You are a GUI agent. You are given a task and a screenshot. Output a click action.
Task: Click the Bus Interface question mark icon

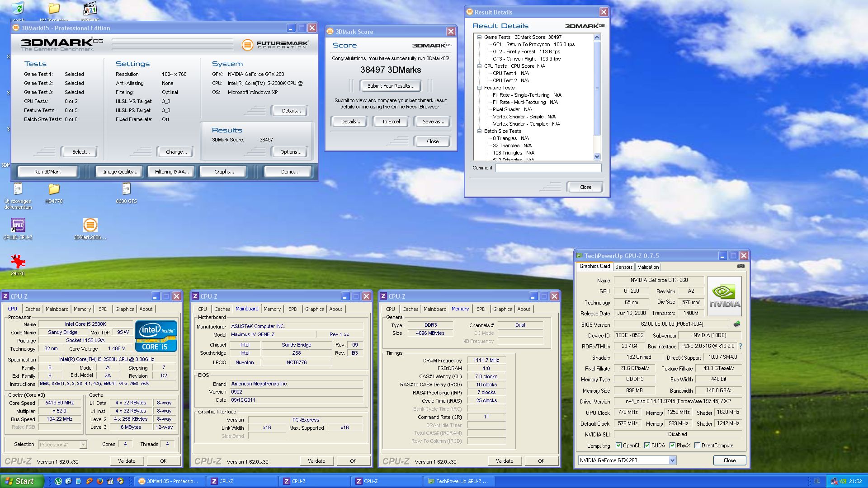click(741, 346)
